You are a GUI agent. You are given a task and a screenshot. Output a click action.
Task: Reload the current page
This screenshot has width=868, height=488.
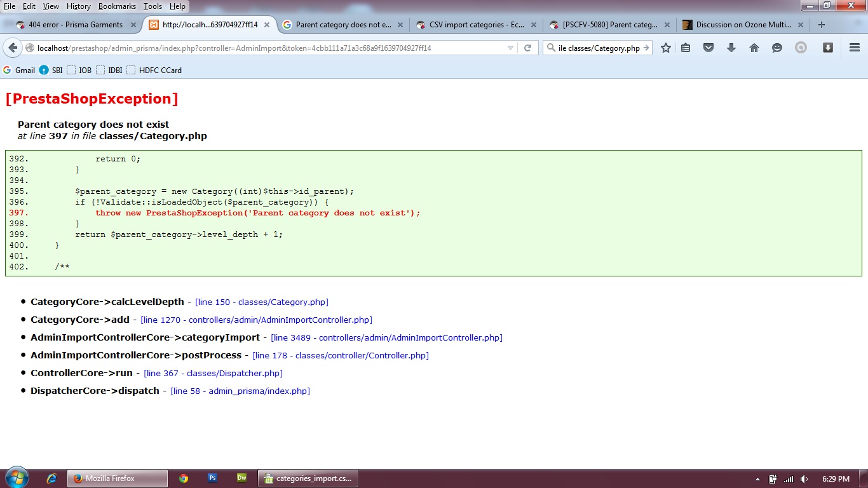tap(527, 48)
